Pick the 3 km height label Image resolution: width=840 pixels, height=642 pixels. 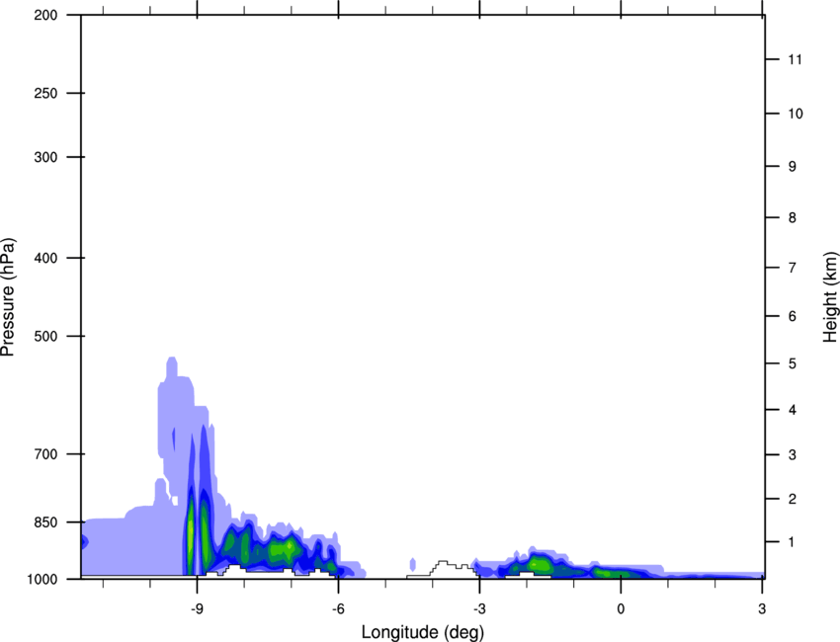point(793,455)
